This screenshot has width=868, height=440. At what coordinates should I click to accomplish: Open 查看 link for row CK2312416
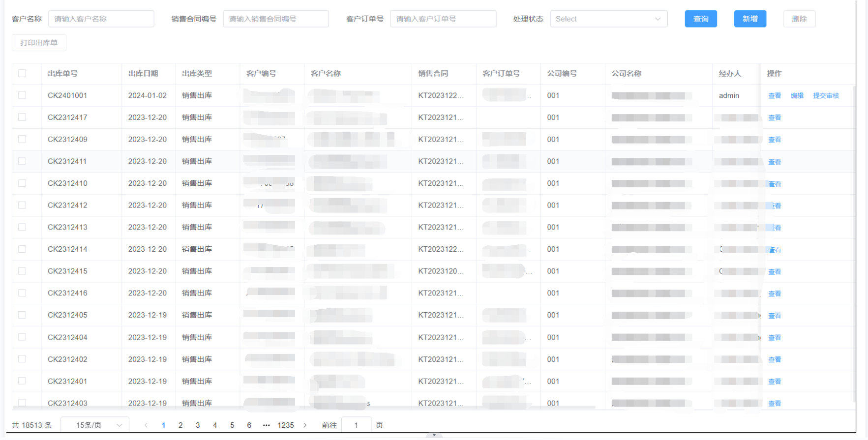coord(775,293)
